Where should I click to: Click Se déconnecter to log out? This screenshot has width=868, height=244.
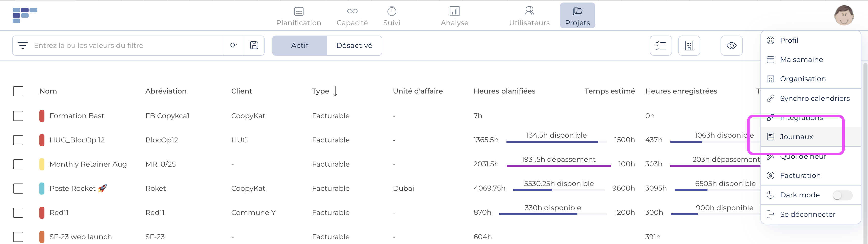click(807, 215)
